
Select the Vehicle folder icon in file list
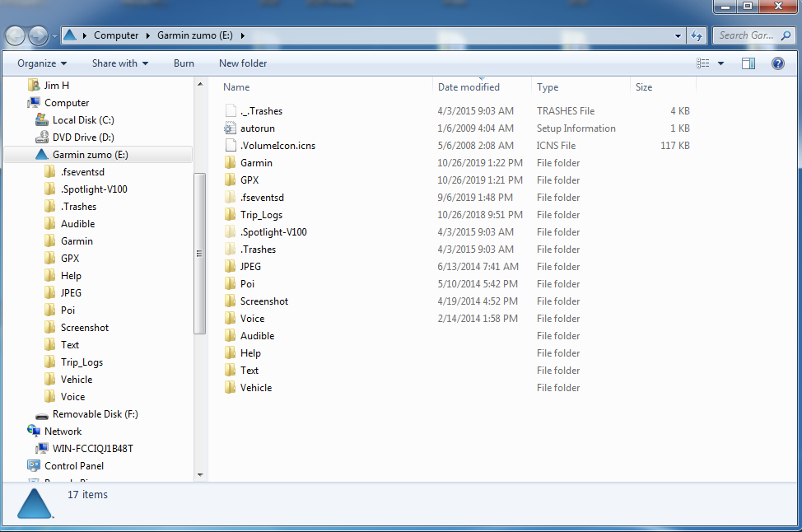pyautogui.click(x=231, y=388)
